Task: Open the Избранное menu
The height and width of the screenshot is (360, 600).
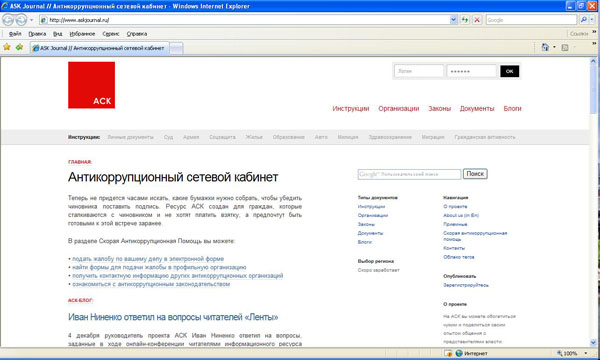Action: pyautogui.click(x=82, y=34)
